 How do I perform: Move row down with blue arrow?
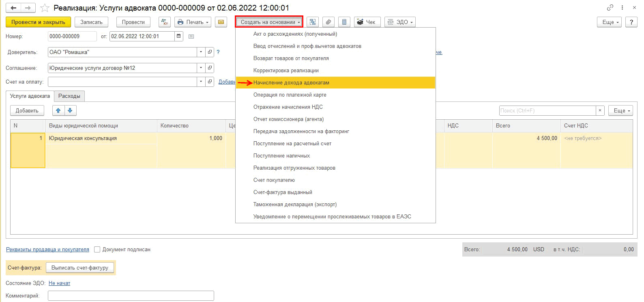(x=70, y=110)
